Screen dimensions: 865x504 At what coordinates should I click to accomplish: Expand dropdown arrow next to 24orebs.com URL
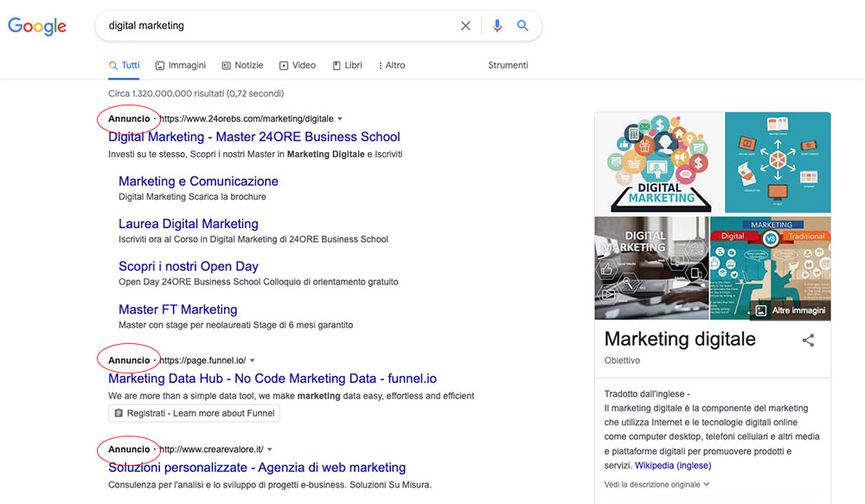tap(340, 118)
